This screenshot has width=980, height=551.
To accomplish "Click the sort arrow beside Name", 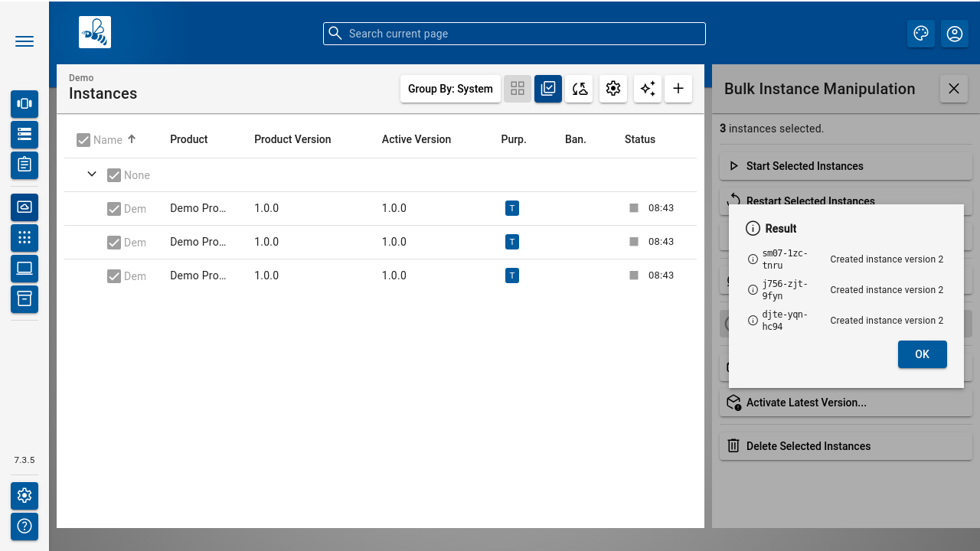I will (132, 139).
